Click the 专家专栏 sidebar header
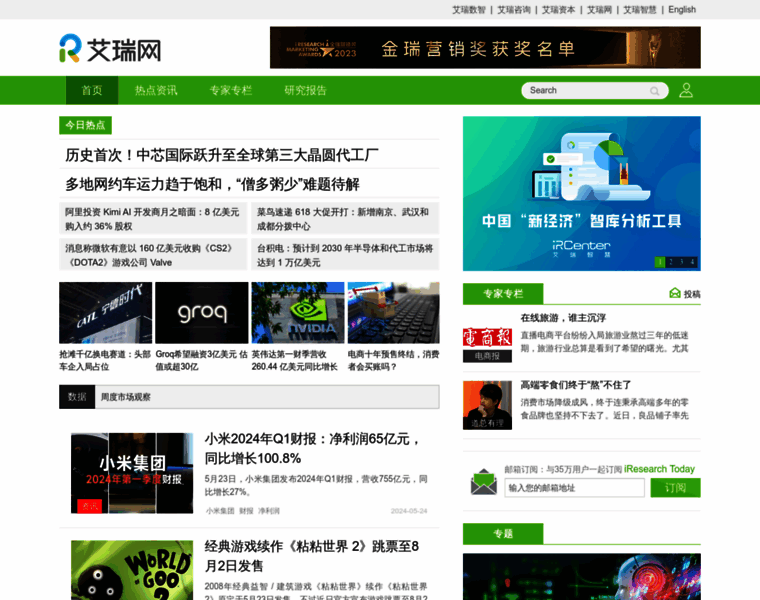760x600 pixels. point(503,293)
